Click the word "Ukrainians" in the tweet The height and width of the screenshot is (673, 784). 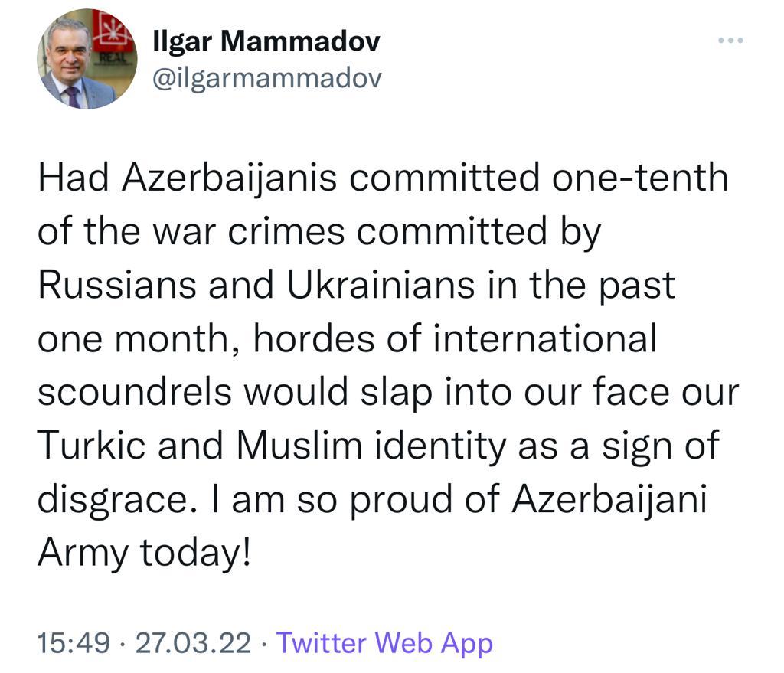pos(381,285)
